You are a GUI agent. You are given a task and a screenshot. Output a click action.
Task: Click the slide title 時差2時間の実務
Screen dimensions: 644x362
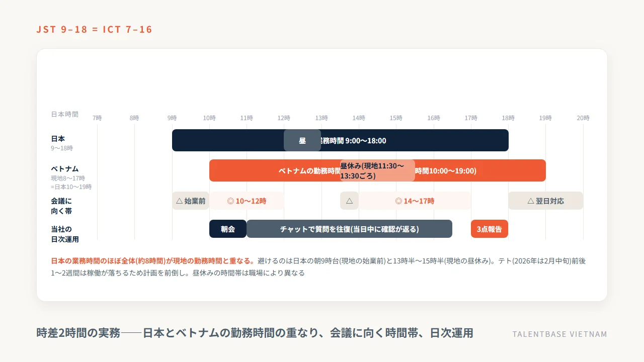click(255, 333)
